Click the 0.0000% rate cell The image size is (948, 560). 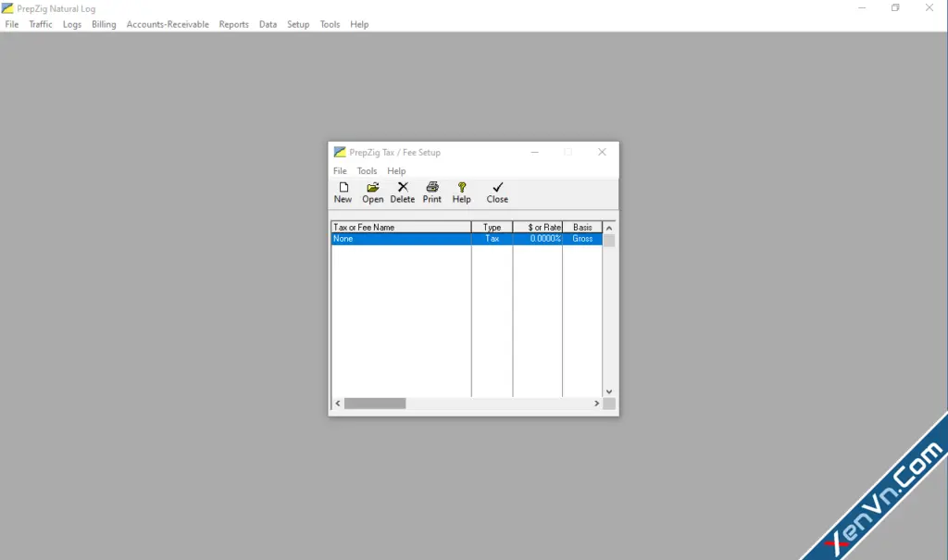538,239
